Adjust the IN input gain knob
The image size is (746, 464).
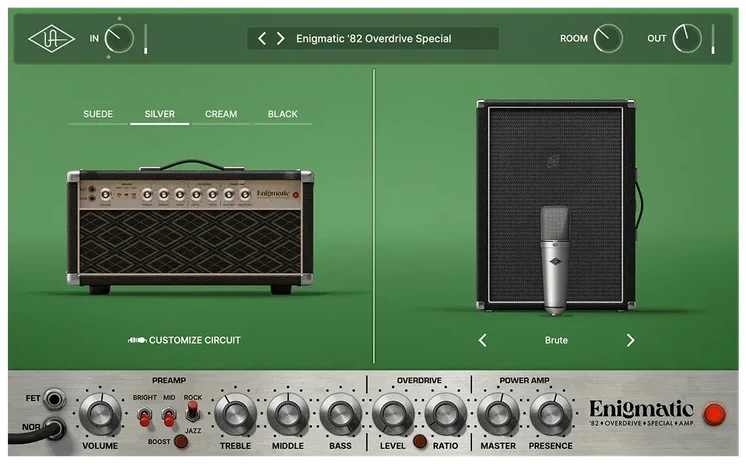pyautogui.click(x=119, y=39)
